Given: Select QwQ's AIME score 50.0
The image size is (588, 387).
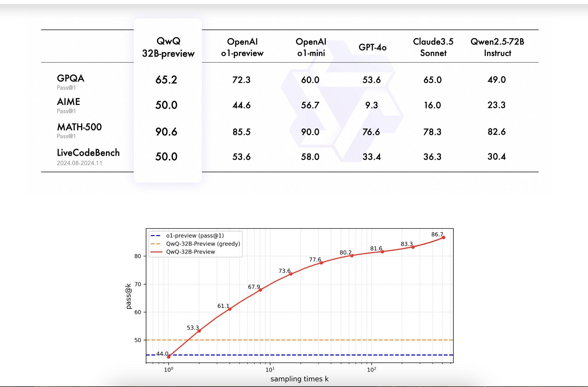Looking at the screenshot, I should click(166, 105).
